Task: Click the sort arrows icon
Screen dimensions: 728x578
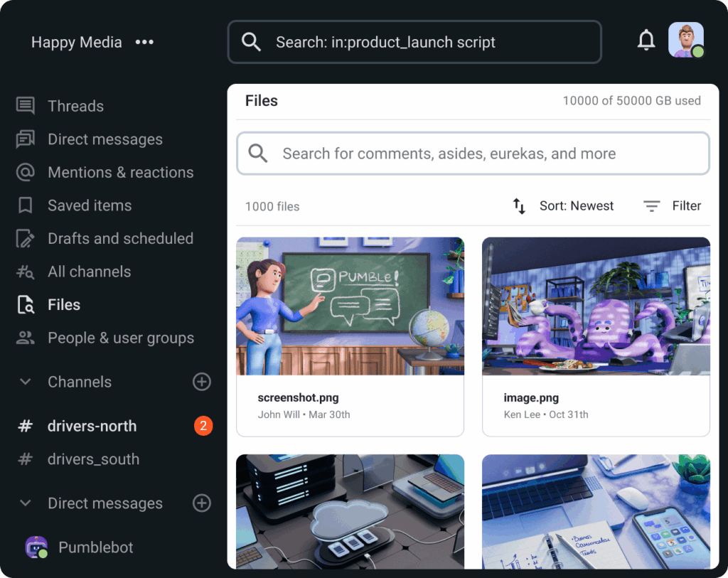Action: click(519, 205)
